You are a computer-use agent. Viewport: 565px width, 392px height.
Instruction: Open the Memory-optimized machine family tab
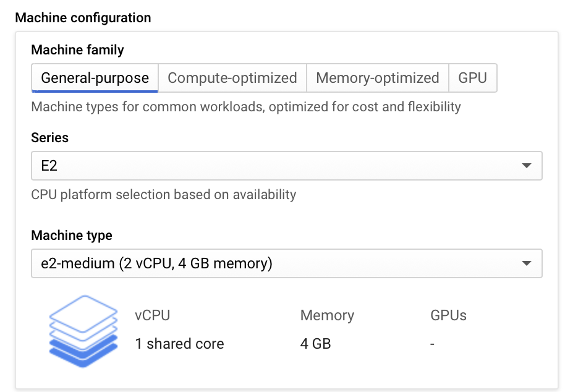tap(377, 79)
